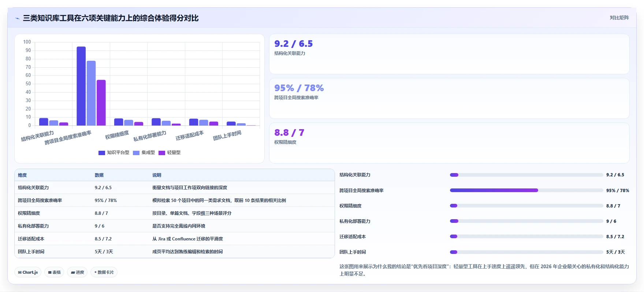Click the chart y-axis label 100

[x=27, y=42]
